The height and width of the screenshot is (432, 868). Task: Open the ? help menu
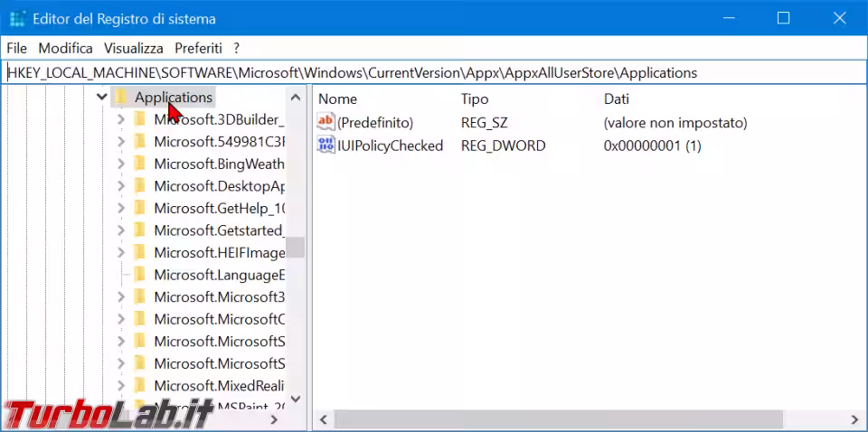(x=236, y=49)
